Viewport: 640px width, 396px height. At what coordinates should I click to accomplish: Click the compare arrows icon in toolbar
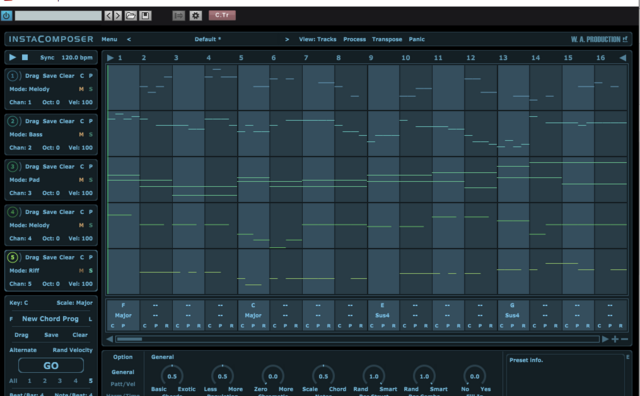[x=178, y=16]
